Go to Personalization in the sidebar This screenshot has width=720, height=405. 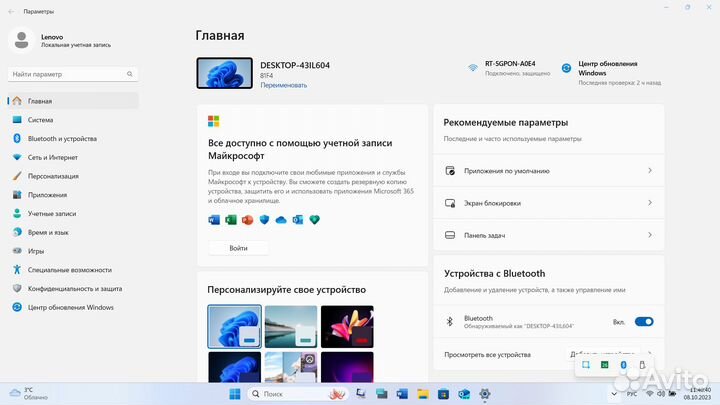click(53, 176)
